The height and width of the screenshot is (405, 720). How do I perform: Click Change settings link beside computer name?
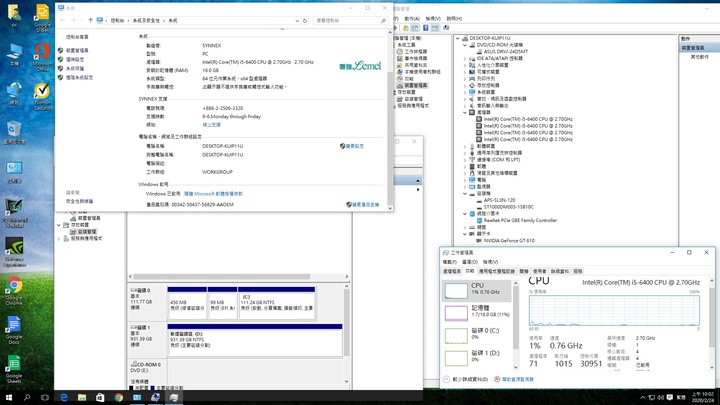[x=352, y=146]
